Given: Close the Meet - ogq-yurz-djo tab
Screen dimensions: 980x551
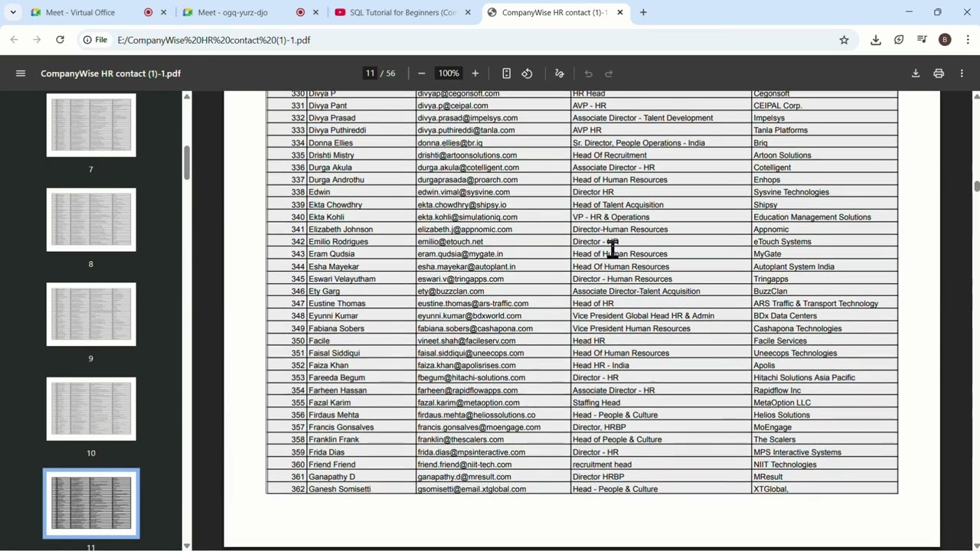Looking at the screenshot, I should [x=315, y=12].
